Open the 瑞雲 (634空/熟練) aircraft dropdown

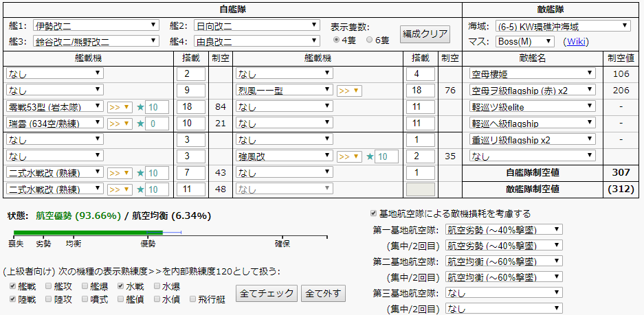tap(55, 124)
